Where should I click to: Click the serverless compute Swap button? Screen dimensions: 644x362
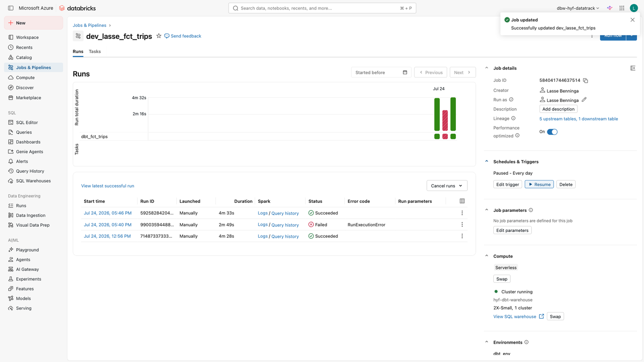pos(502,279)
